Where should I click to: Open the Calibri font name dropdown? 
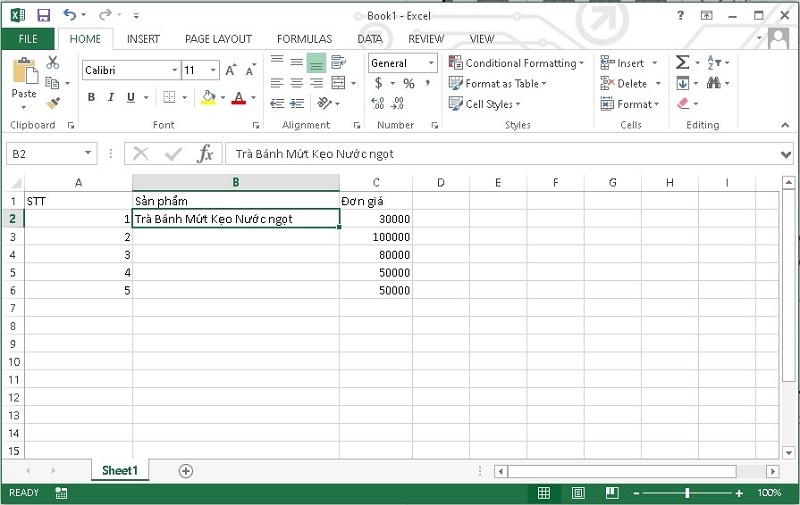tap(172, 70)
